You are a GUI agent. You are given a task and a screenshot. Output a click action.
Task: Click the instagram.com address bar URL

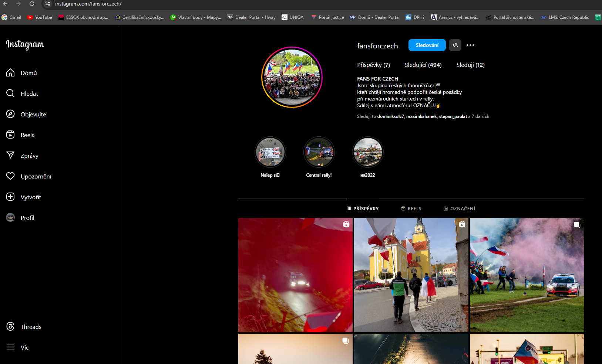point(88,4)
